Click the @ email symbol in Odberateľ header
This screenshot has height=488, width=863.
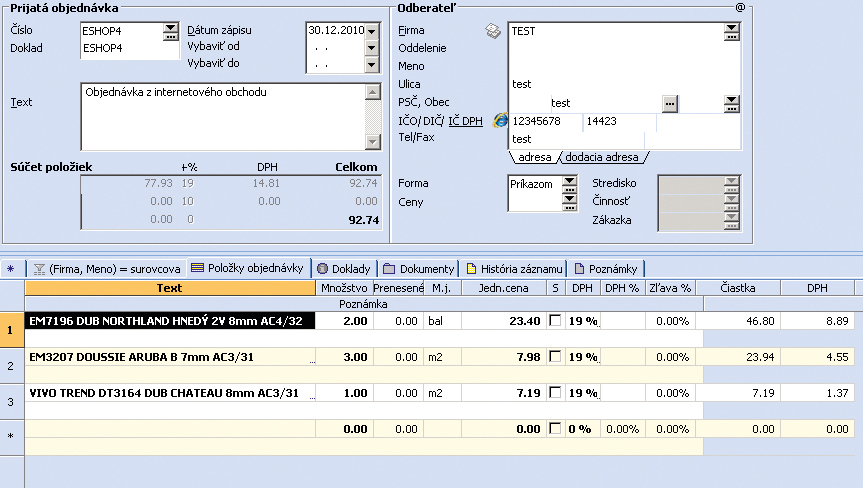[740, 7]
